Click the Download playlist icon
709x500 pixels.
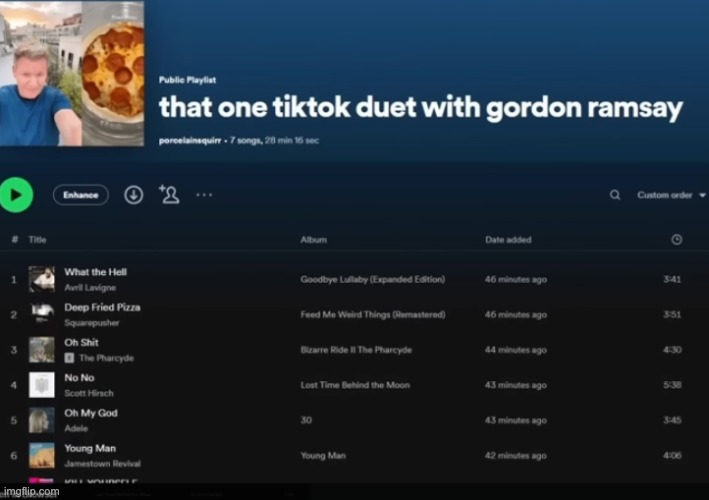coord(133,195)
